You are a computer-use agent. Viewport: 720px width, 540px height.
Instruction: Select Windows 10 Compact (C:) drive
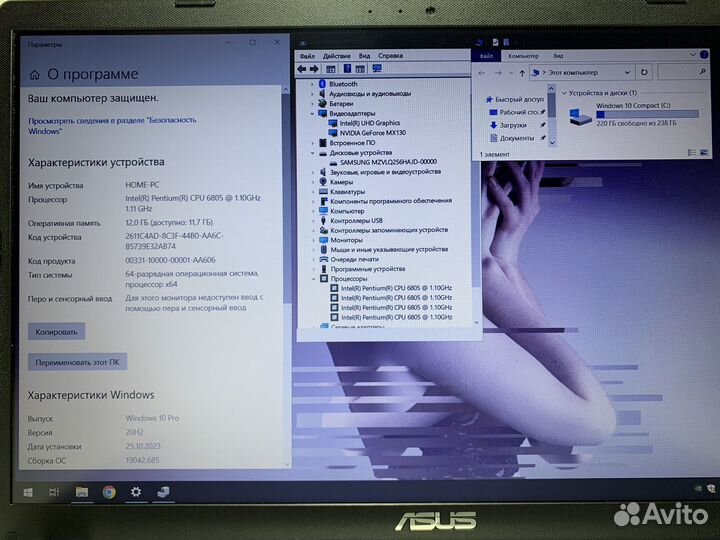[x=633, y=114]
